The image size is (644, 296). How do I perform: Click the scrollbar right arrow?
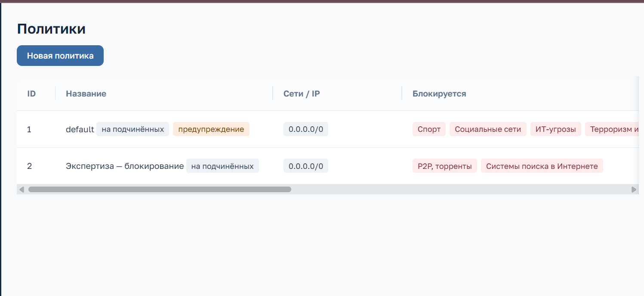[634, 190]
